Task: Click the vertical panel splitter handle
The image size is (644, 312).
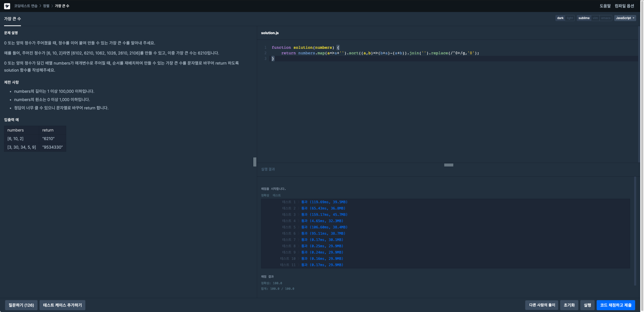Action: point(255,162)
